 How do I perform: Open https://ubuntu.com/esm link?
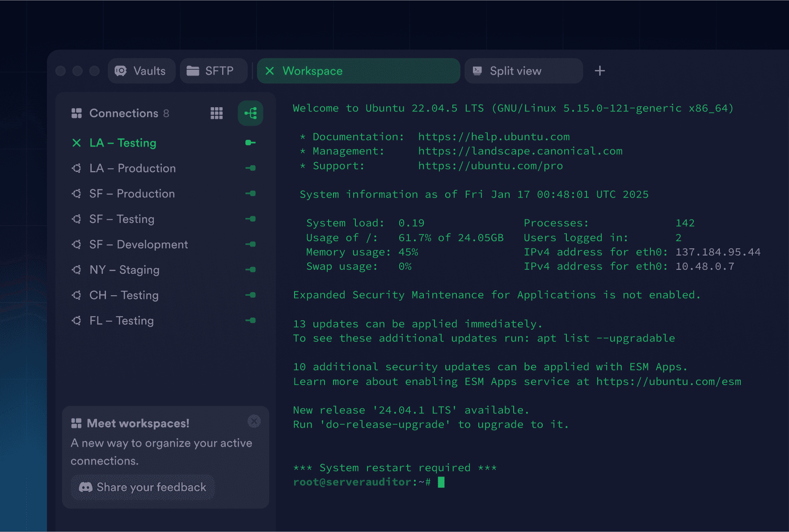click(668, 381)
